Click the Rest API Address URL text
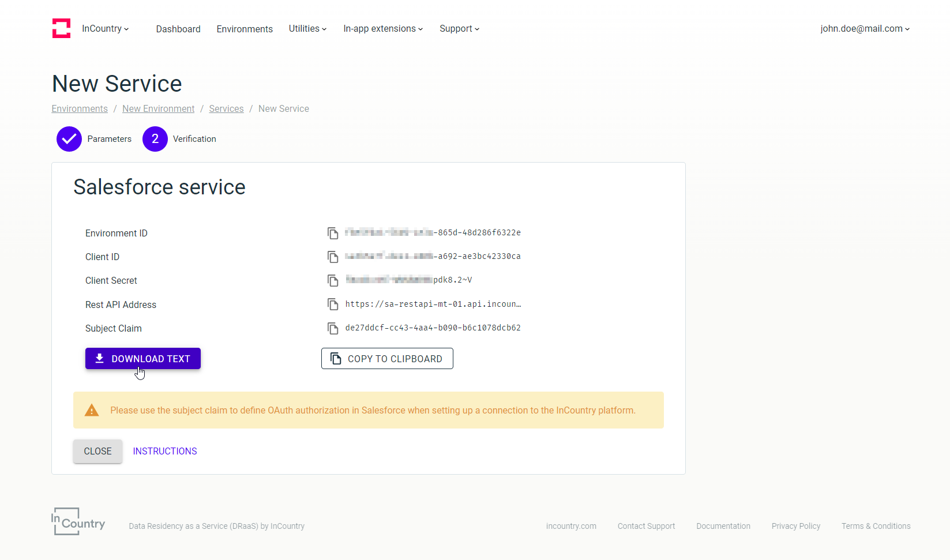950x560 pixels. [433, 304]
